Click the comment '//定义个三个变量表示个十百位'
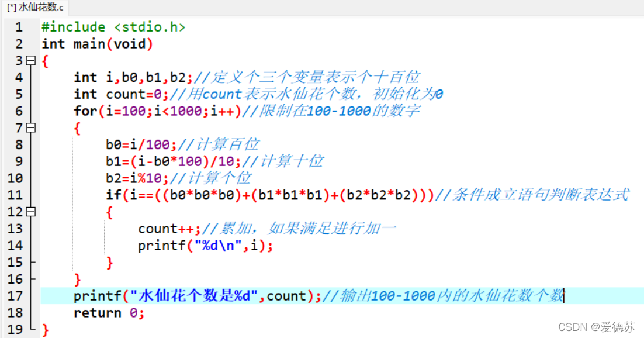Viewport: 644px width, 338px height. point(307,77)
